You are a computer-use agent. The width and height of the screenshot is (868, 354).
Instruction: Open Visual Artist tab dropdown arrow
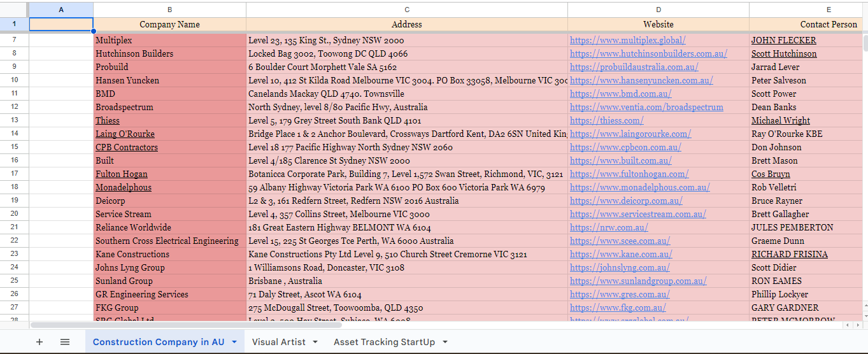[x=315, y=342]
